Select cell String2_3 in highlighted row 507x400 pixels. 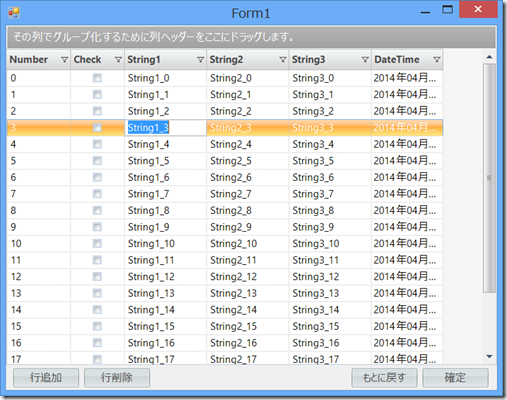tap(248, 128)
